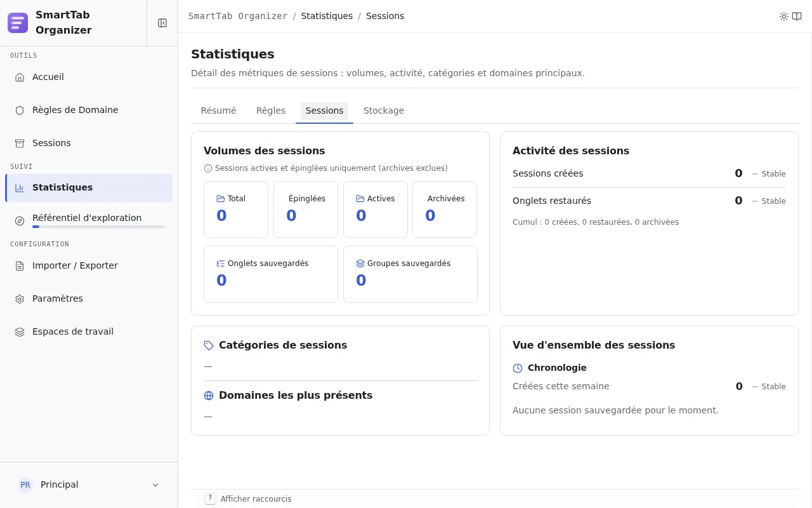The height and width of the screenshot is (508, 812).
Task: Open Référentiel d'exploration in the sidebar
Action: (89, 220)
